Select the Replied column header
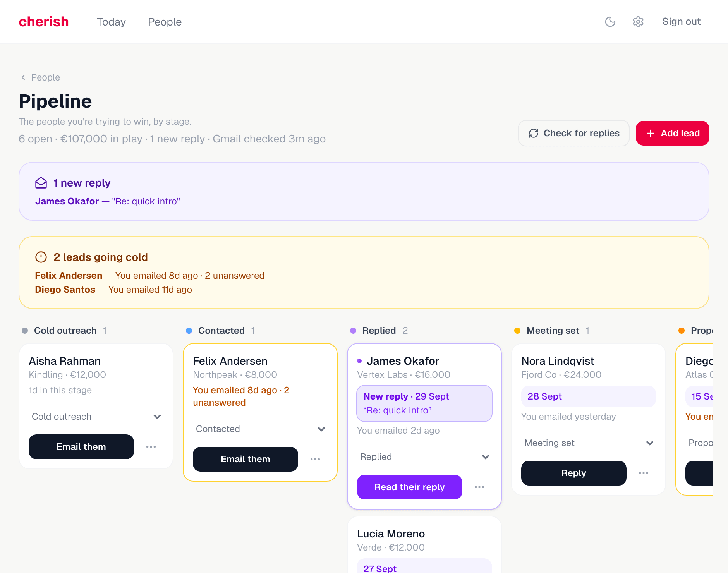The height and width of the screenshot is (573, 728). [379, 331]
